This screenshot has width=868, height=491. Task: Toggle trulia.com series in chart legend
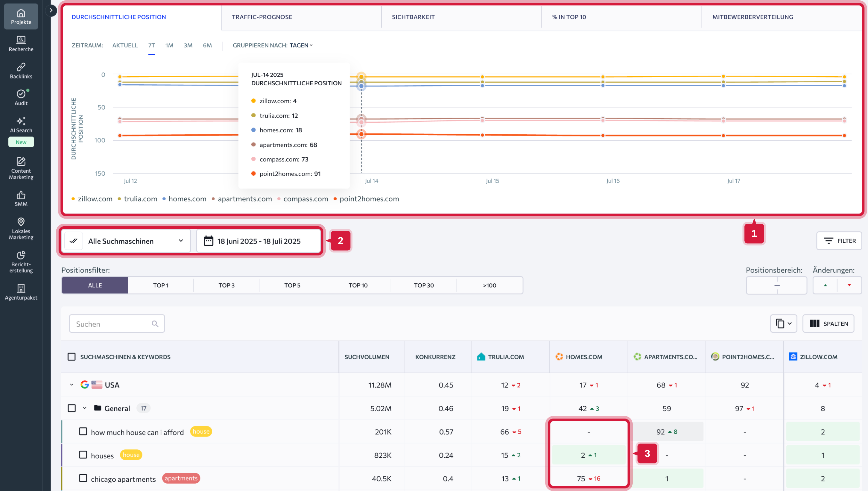(137, 199)
